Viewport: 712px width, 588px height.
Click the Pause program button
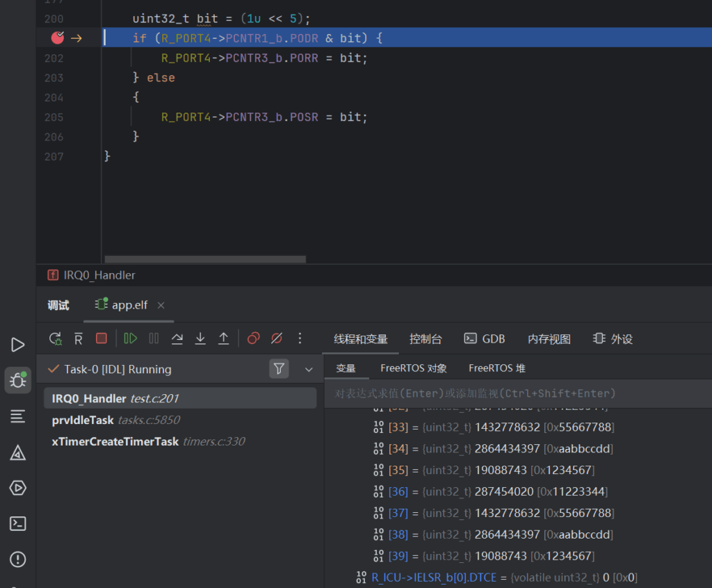click(154, 338)
